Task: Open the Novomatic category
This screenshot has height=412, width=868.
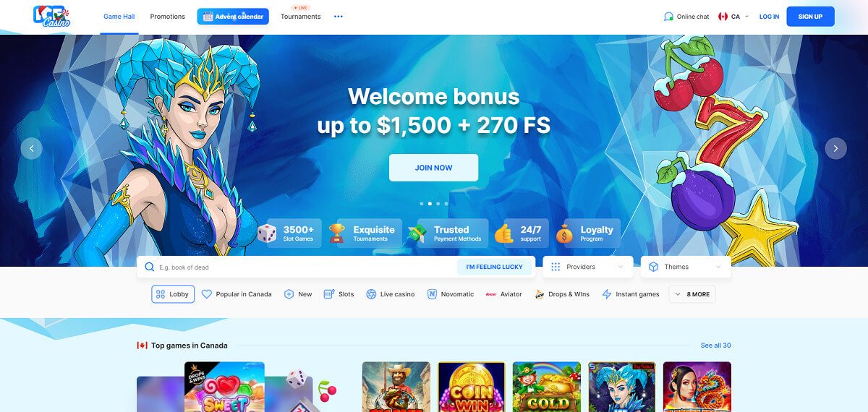Action: coord(451,294)
